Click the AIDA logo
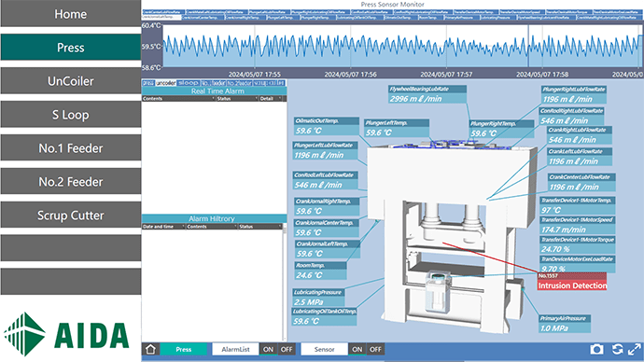Image resolution: width=644 pixels, height=362 pixels. [66, 334]
